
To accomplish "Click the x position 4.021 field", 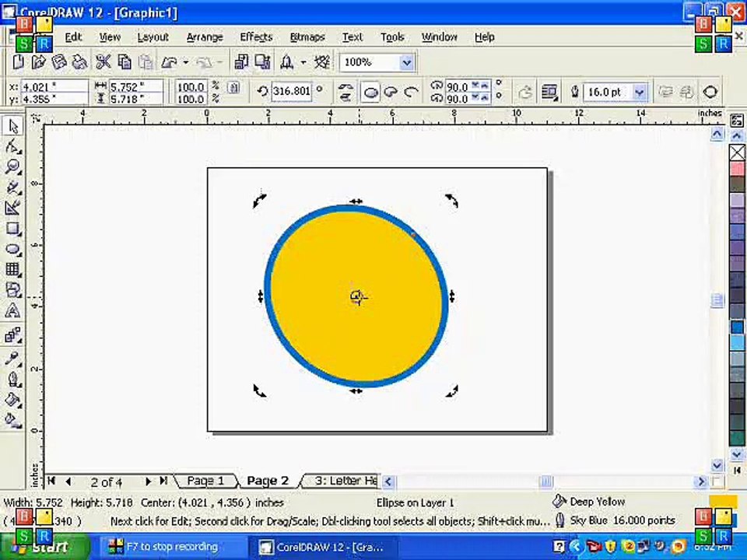I will [54, 86].
